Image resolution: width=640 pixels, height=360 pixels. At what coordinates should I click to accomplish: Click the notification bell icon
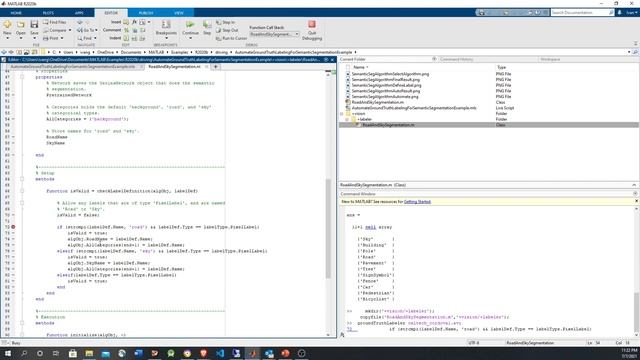point(620,13)
